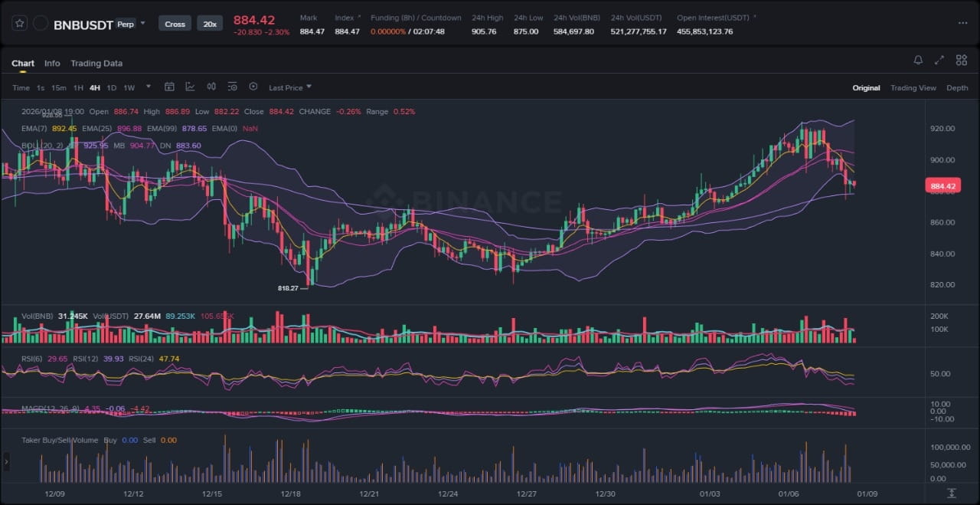Select the 1W interval
980x505 pixels.
coord(129,87)
